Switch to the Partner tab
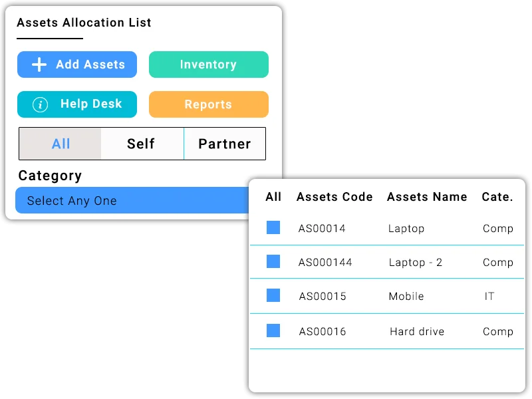Viewport: 532px width, 399px height. click(224, 144)
